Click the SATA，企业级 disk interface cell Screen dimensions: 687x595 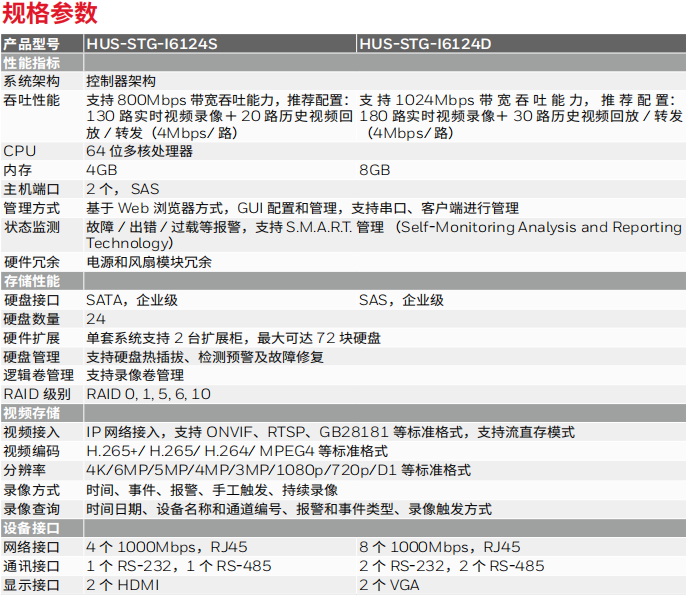[132, 300]
